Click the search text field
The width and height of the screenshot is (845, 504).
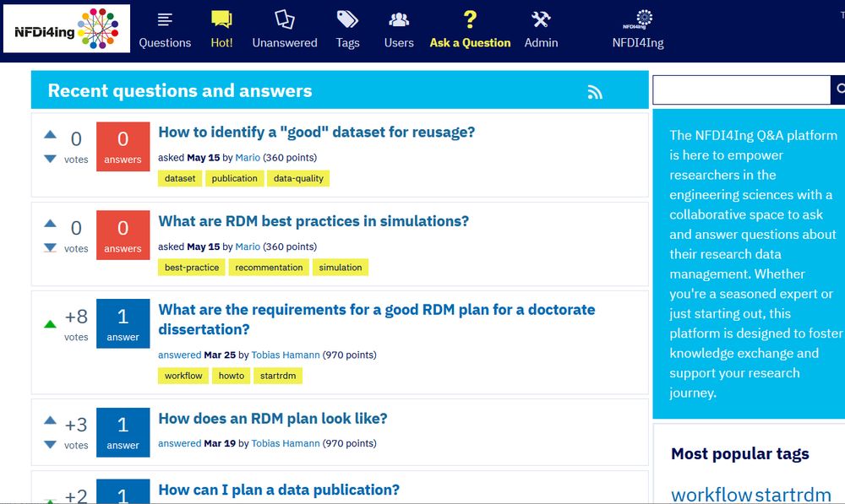(742, 90)
